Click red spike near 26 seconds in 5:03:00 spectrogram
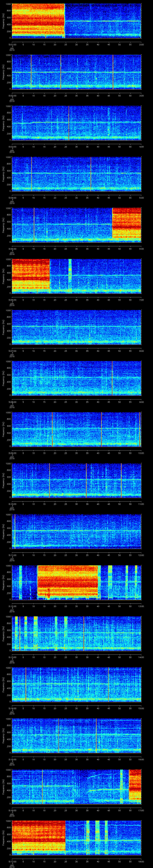Screen dimensions: 153x868 pos(69,123)
